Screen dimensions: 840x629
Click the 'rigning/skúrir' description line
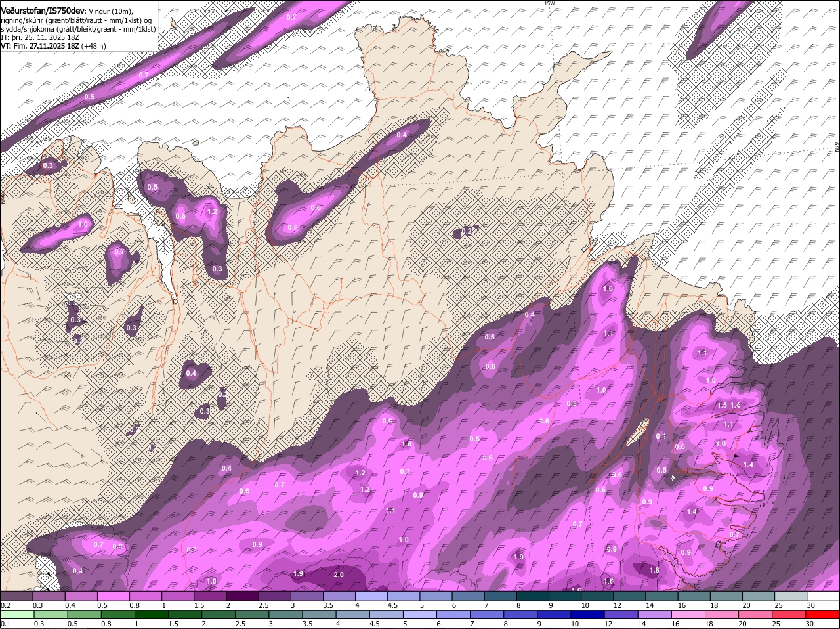click(76, 20)
